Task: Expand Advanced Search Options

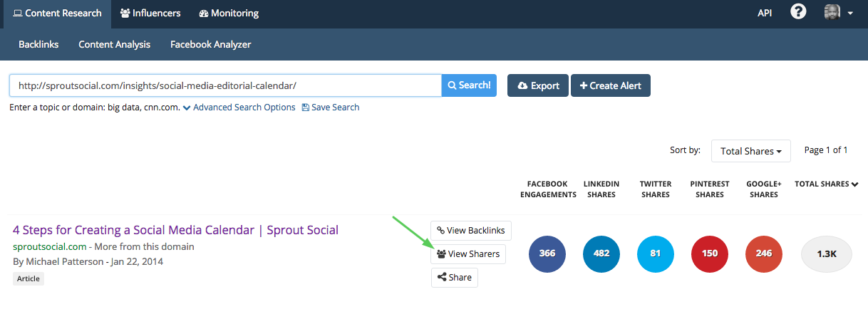Action: click(x=239, y=108)
